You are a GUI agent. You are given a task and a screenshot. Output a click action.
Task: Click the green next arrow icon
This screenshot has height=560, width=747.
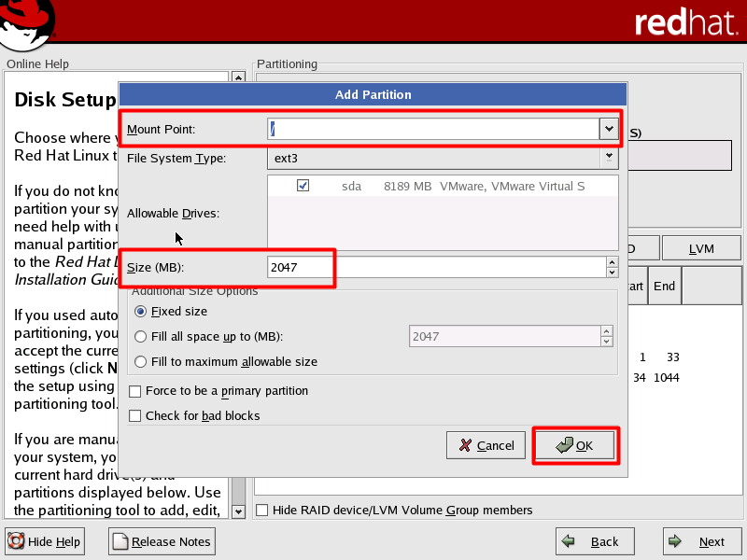[674, 541]
